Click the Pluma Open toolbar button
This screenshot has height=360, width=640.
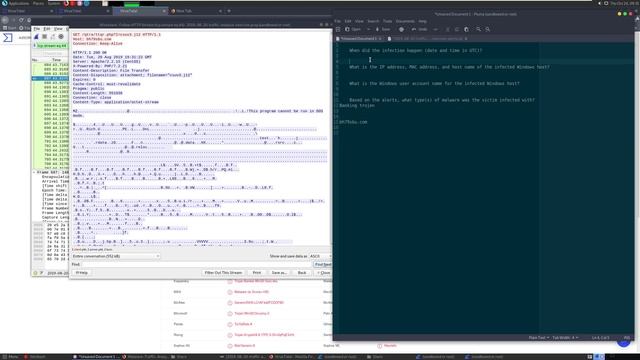pyautogui.click(x=353, y=29)
